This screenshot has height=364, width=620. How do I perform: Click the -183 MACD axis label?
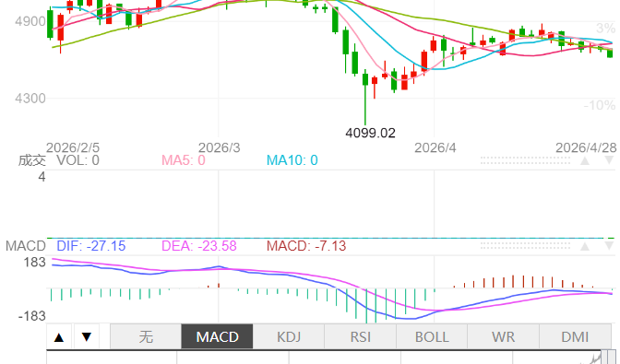tap(32, 316)
